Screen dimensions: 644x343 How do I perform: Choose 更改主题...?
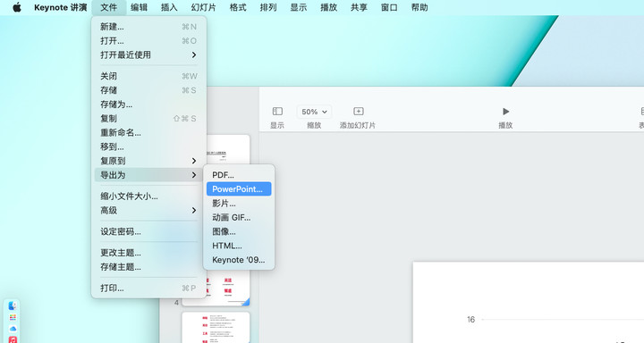click(148, 253)
